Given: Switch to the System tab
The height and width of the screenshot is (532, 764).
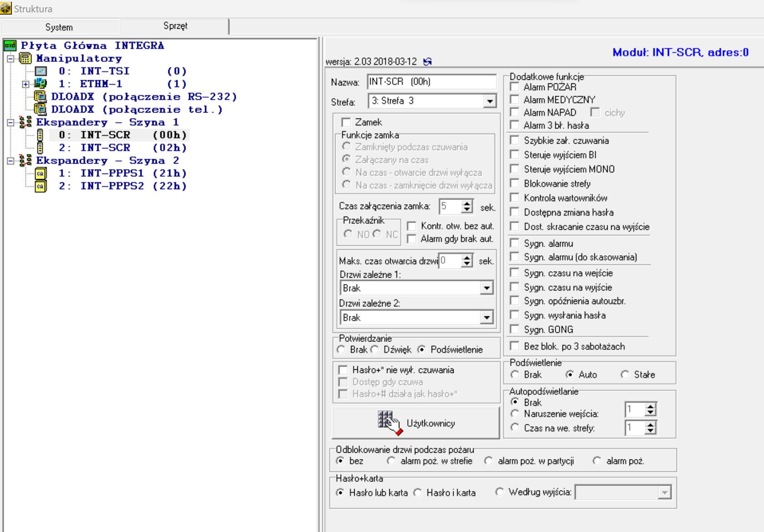Looking at the screenshot, I should [59, 27].
